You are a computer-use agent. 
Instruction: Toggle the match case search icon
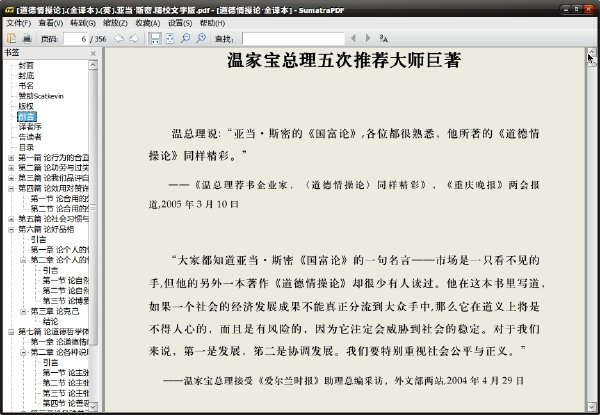(x=383, y=38)
